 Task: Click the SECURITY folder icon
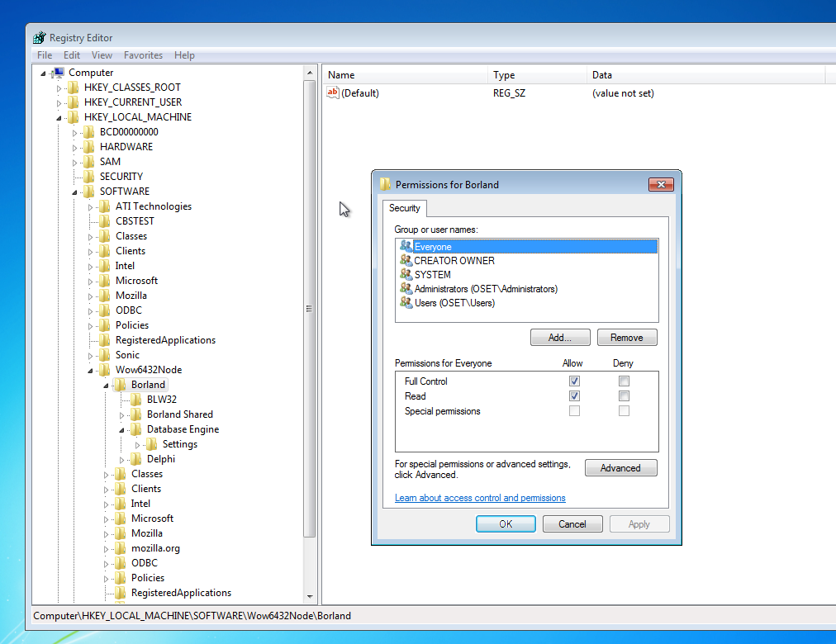click(89, 177)
